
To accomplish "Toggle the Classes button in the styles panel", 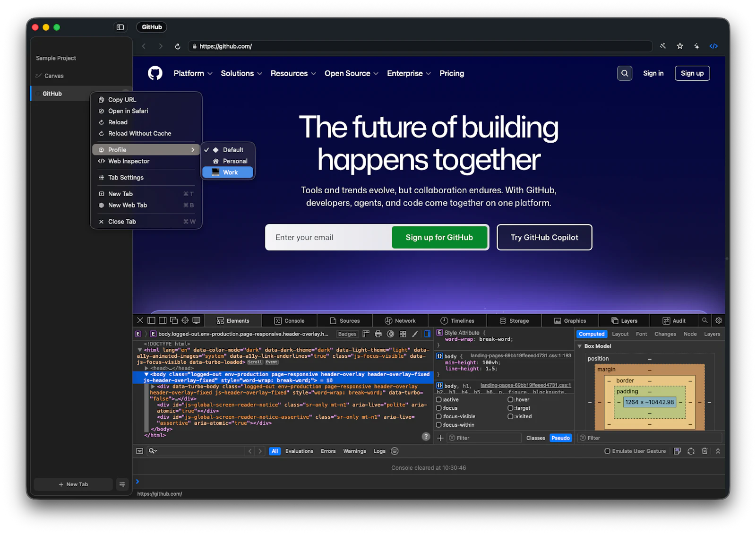I will 536,438.
